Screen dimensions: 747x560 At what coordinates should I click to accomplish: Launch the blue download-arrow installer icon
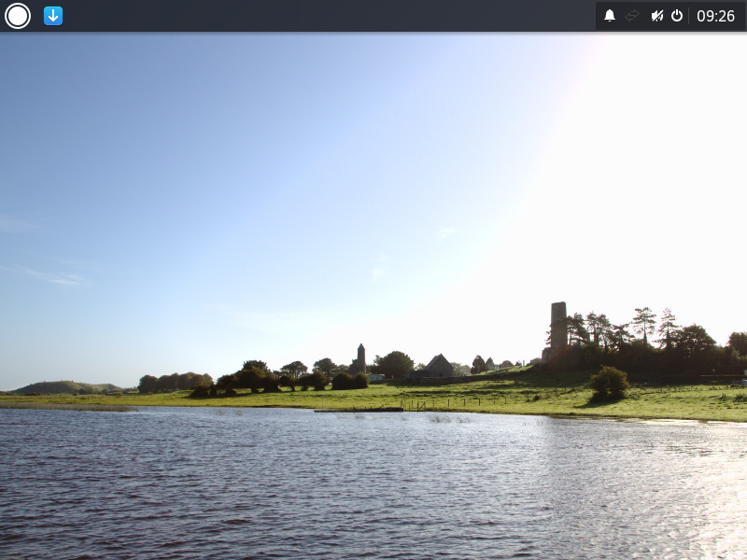point(53,16)
